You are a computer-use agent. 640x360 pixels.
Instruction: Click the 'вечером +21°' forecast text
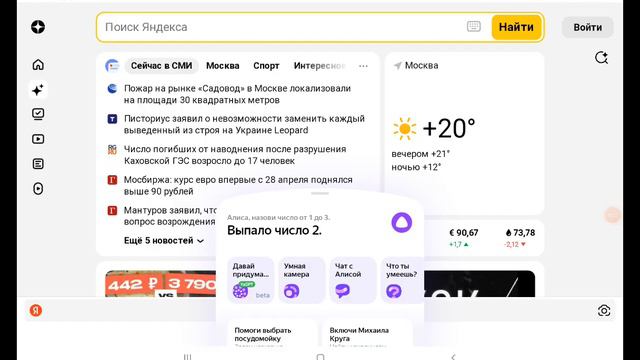[420, 154]
